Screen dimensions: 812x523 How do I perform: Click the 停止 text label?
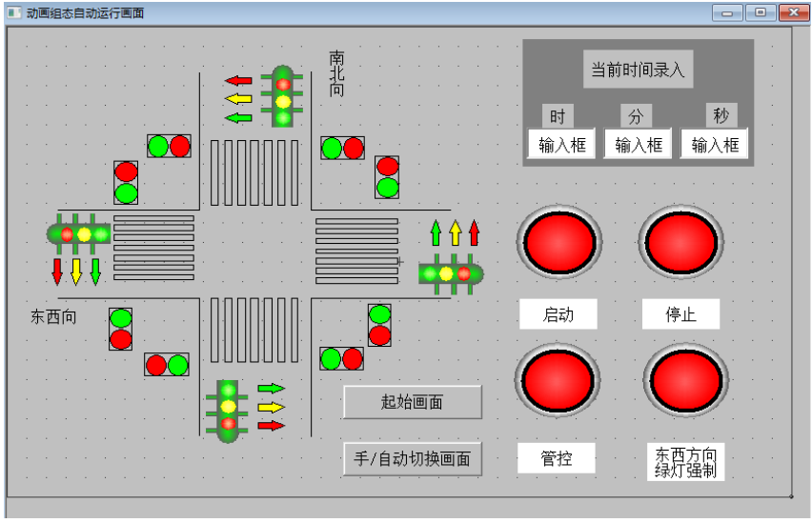pyautogui.click(x=681, y=313)
